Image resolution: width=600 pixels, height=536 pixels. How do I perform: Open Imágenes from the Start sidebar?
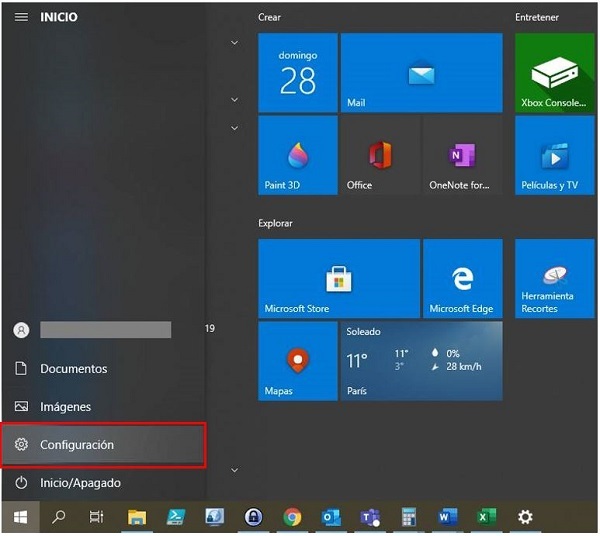tap(65, 407)
